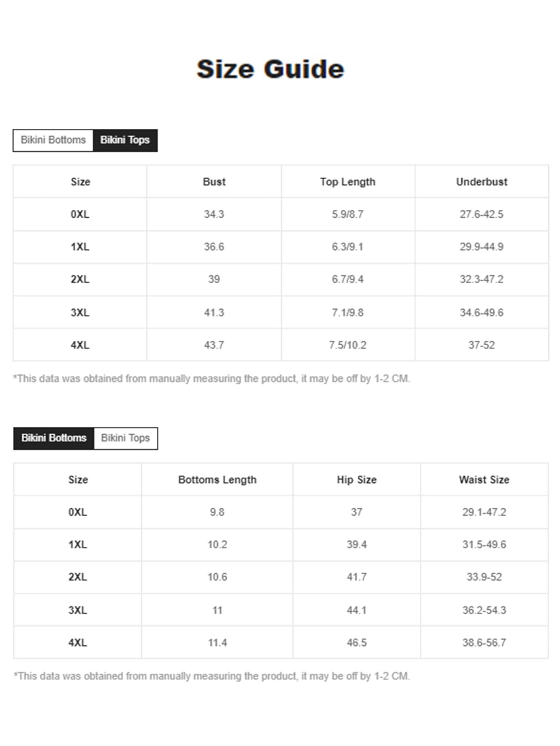Select the 34.6-49.6 underbust range
The image size is (560, 746).
tap(481, 313)
